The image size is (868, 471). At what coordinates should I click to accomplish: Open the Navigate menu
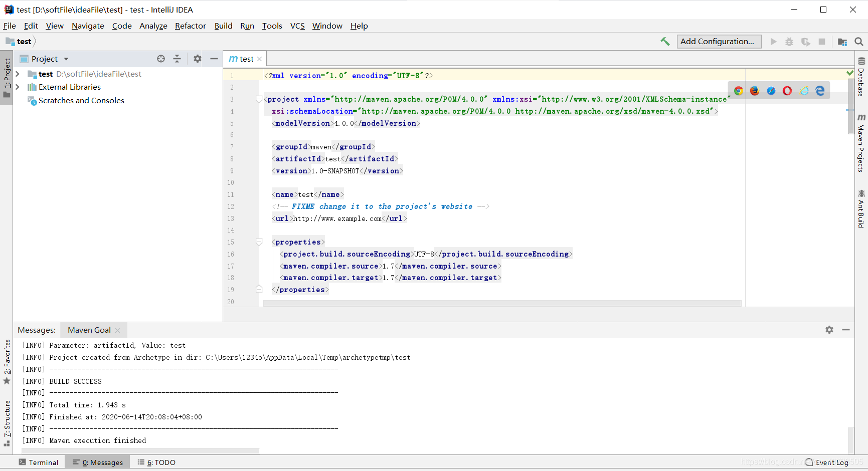(x=88, y=26)
